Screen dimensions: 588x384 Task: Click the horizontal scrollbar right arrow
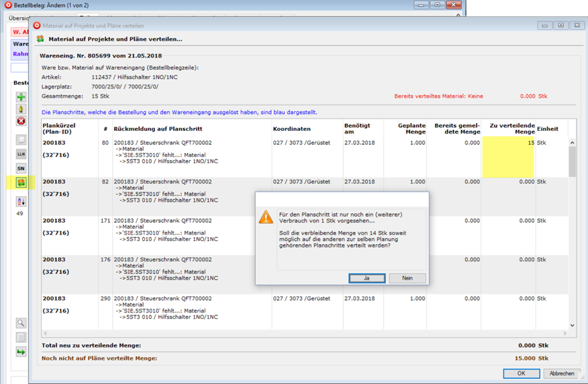(565, 333)
